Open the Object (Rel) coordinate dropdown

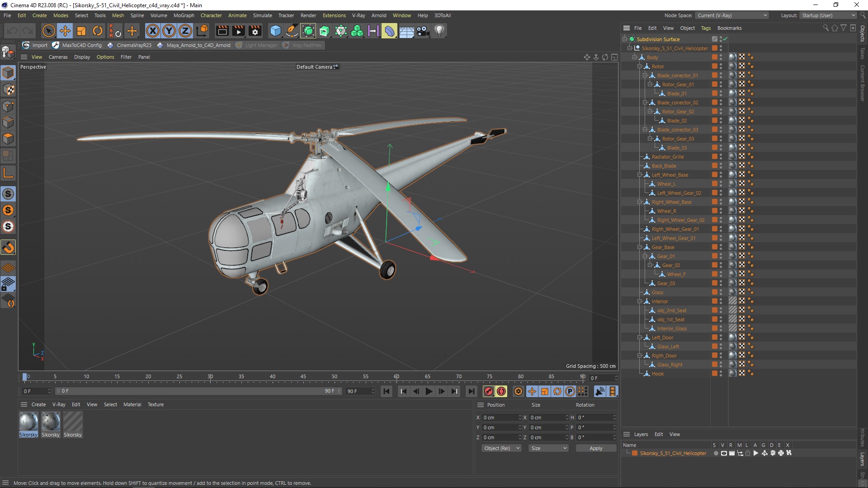click(x=501, y=448)
